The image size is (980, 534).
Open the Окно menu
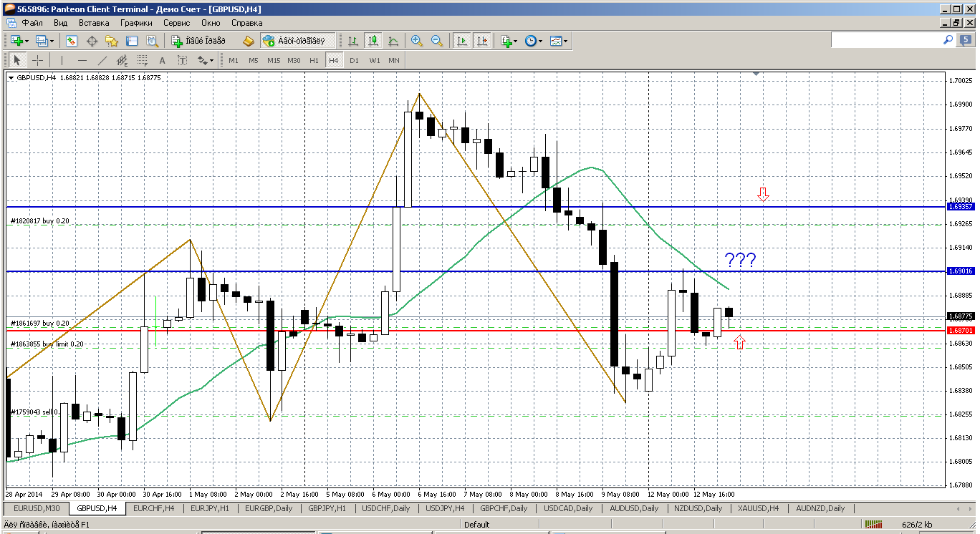[211, 23]
